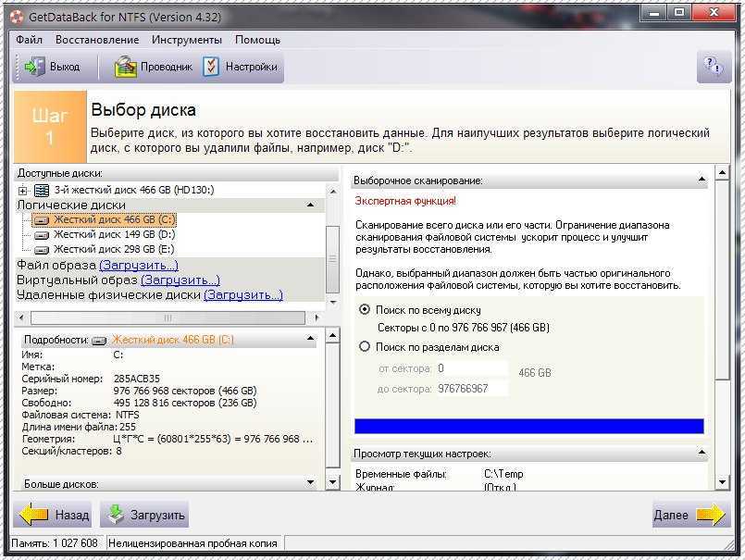Click the C:\Temp temporary files value
The height and width of the screenshot is (560, 745).
coord(503,474)
